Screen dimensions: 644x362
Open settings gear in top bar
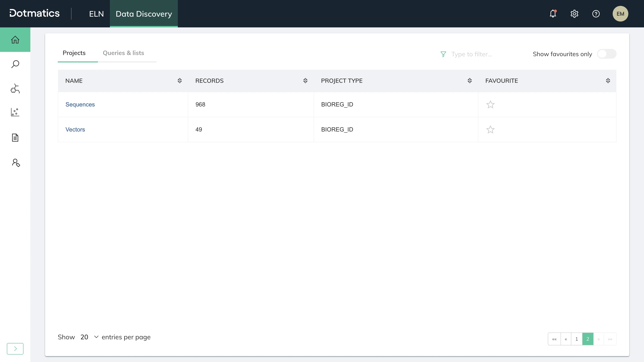(x=574, y=14)
